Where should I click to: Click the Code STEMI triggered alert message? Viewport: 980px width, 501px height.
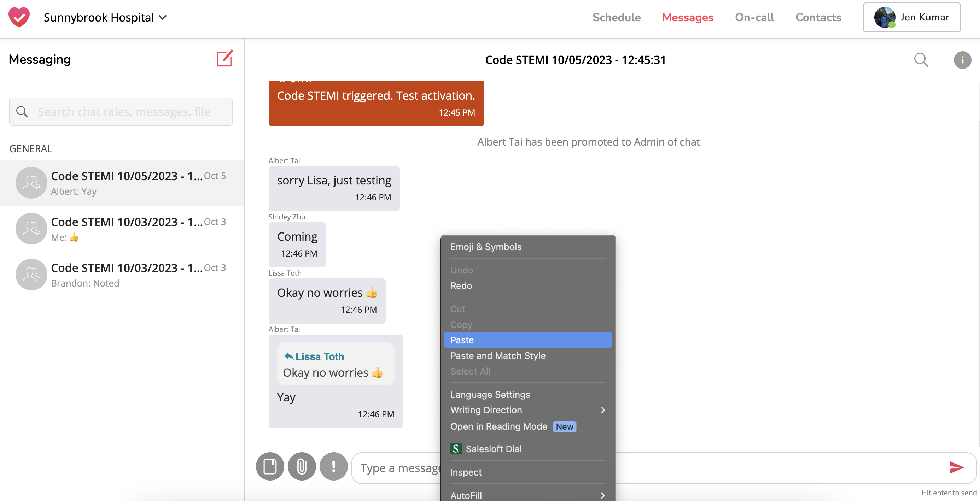point(376,104)
